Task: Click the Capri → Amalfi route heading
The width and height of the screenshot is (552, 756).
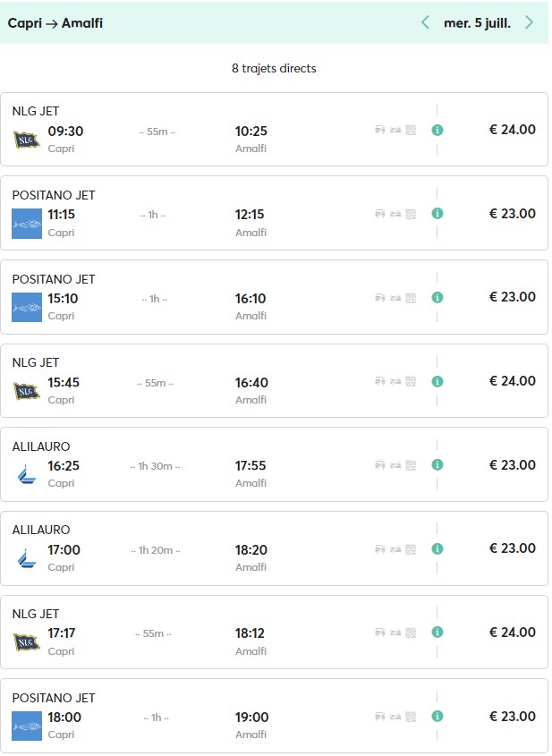Action: point(55,23)
